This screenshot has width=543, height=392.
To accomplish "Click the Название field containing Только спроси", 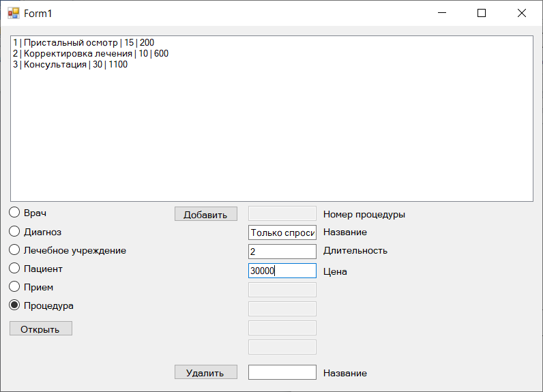I will tap(282, 232).
